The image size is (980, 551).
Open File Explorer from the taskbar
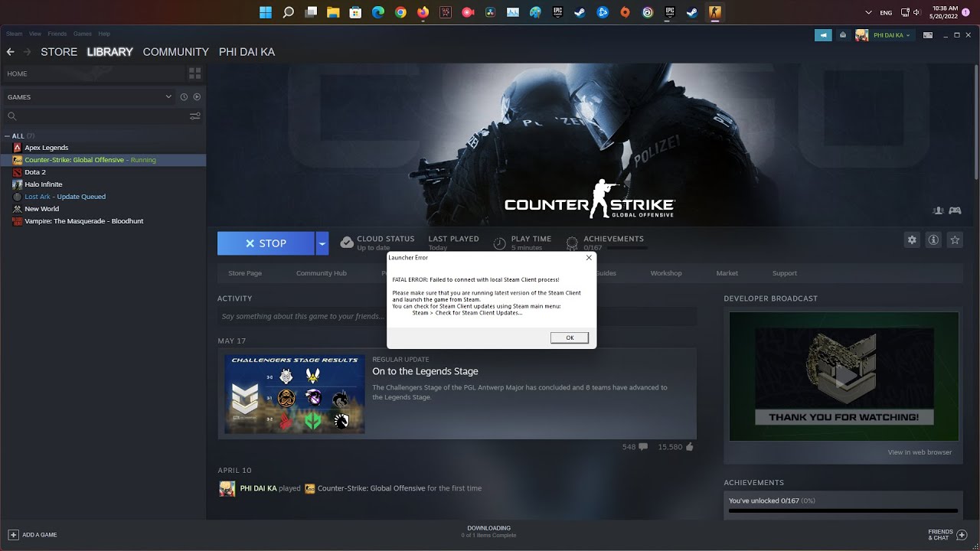pyautogui.click(x=333, y=12)
